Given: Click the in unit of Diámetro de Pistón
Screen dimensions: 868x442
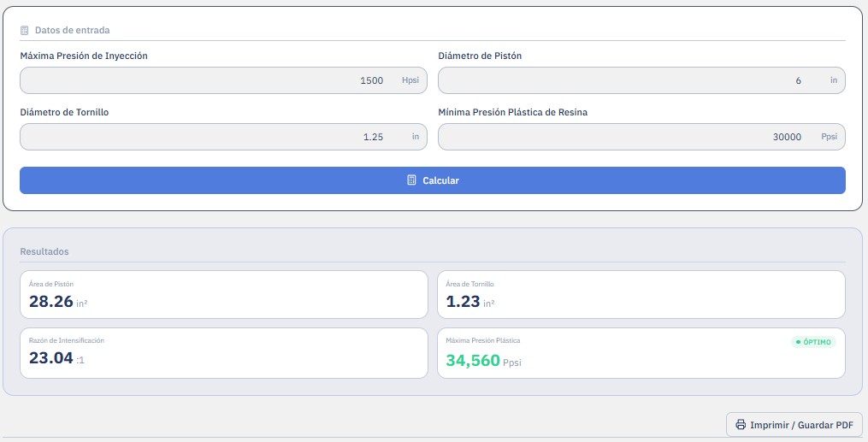Looking at the screenshot, I should pyautogui.click(x=833, y=80).
